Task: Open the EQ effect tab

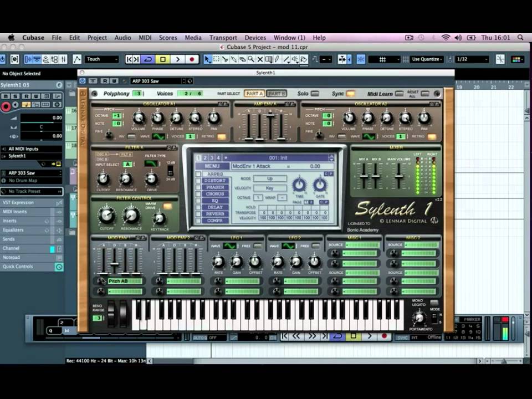Action: (x=215, y=201)
